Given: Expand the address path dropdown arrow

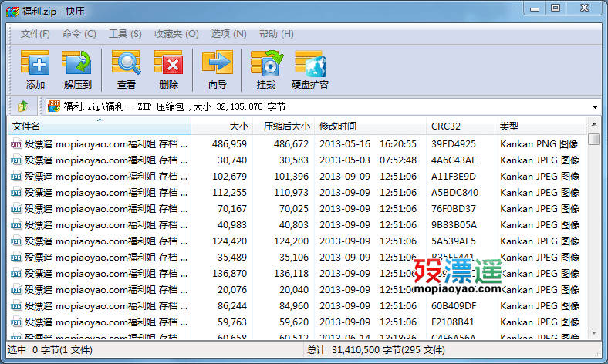Looking at the screenshot, I should 595,106.
